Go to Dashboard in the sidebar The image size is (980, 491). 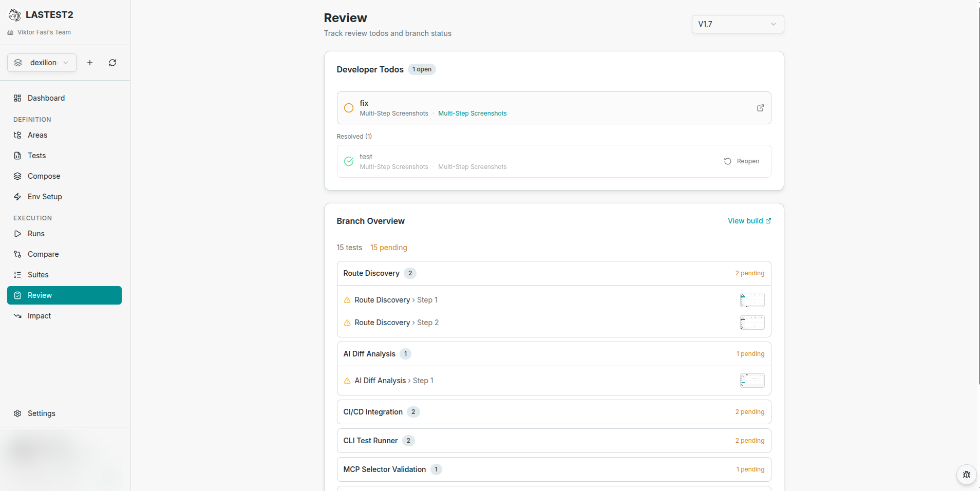(x=64, y=98)
